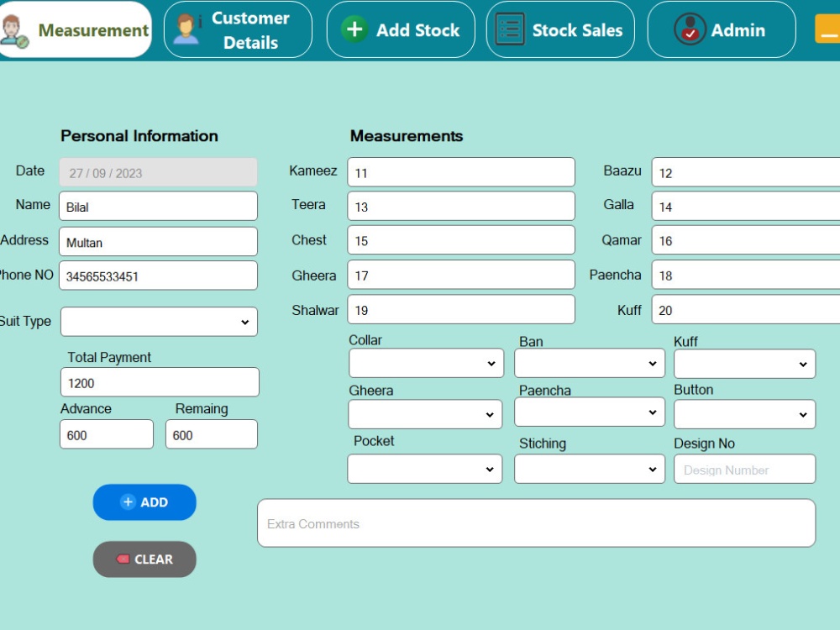840x630 pixels.
Task: Click the Kuff measurement field with 20
Action: pos(746,309)
